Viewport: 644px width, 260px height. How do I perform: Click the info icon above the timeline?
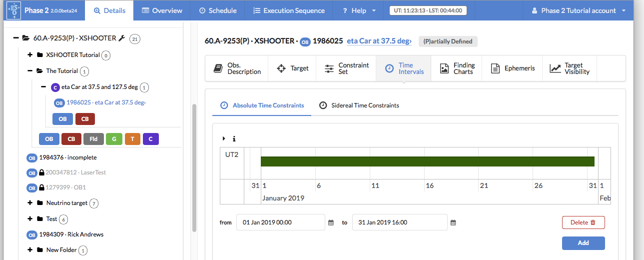(x=234, y=139)
